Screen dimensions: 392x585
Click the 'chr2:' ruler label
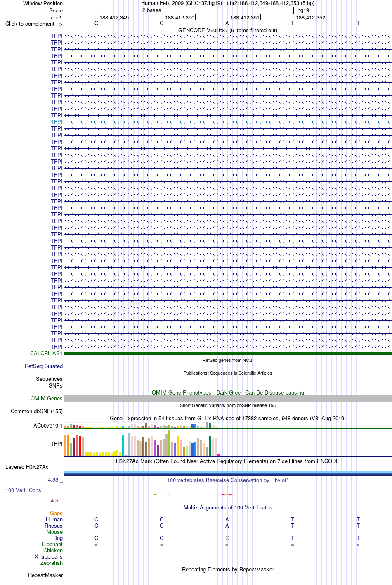point(57,17)
